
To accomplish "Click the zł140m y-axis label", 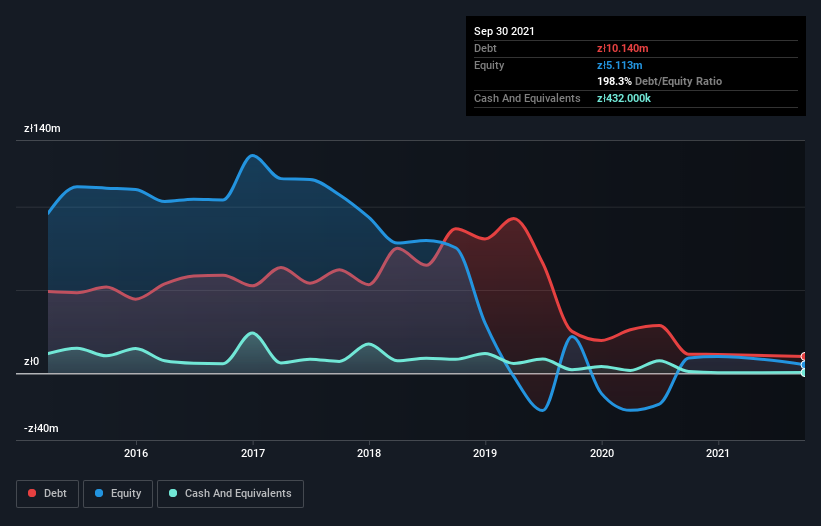I will pos(42,128).
